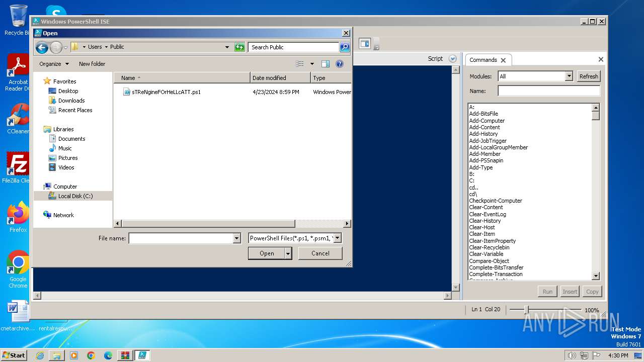Open Chrome from taskbar
The height and width of the screenshot is (362, 644).
91,355
